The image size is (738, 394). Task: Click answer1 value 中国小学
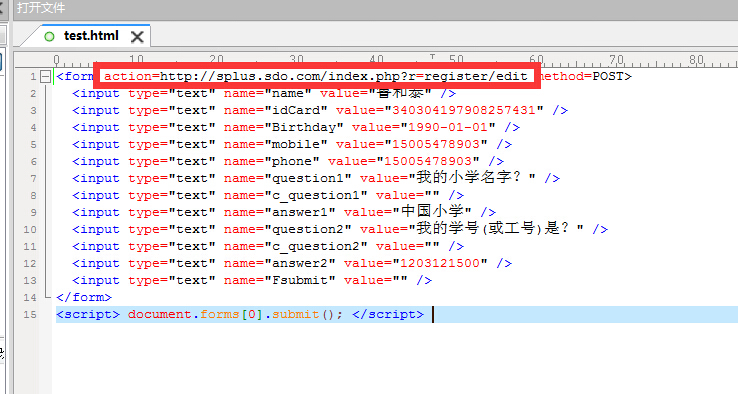tap(432, 211)
